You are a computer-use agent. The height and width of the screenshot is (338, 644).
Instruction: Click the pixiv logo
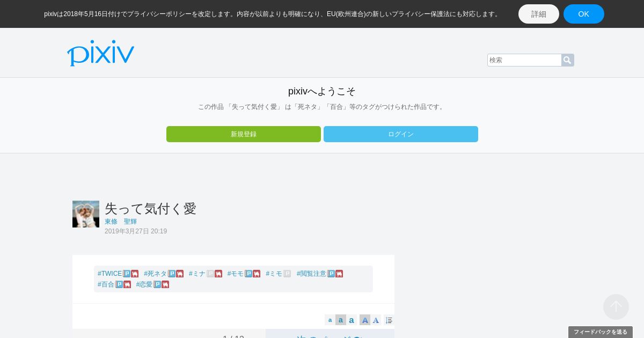[100, 53]
